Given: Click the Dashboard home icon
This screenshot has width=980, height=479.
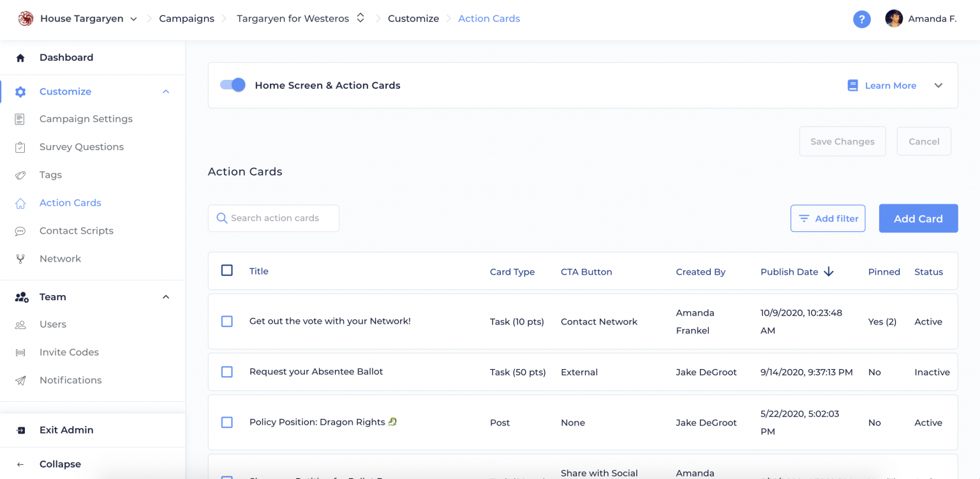Looking at the screenshot, I should click(20, 57).
